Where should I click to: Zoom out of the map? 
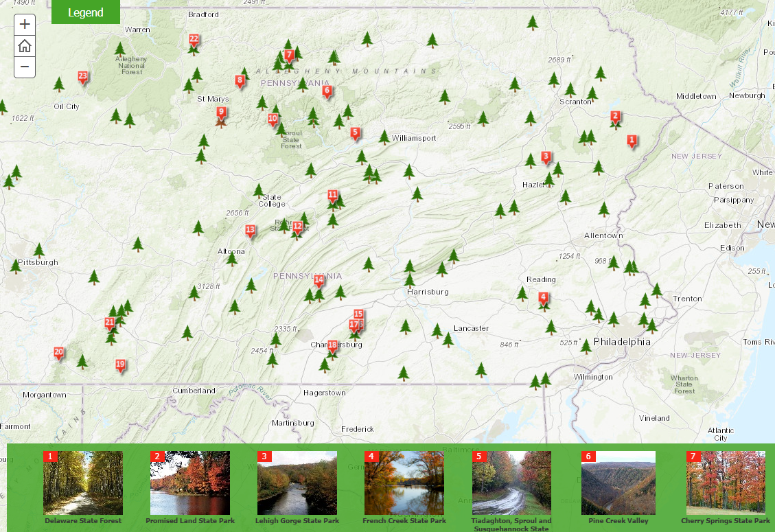(x=25, y=67)
